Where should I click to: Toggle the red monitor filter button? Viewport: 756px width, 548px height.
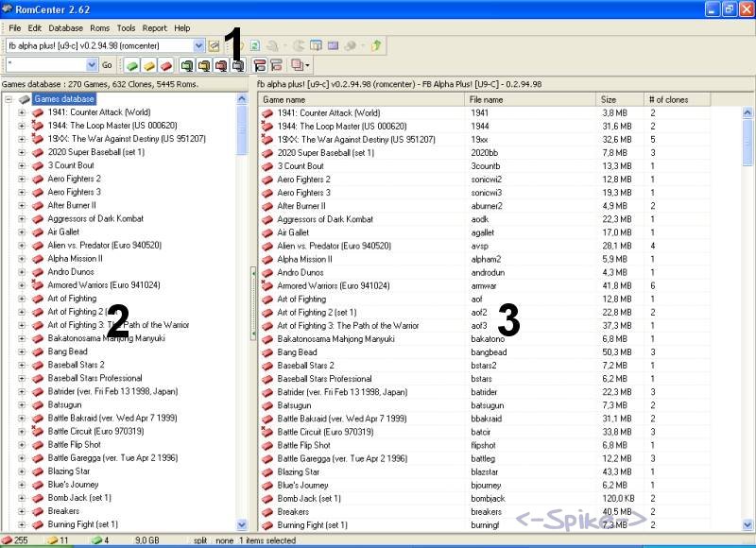221,65
